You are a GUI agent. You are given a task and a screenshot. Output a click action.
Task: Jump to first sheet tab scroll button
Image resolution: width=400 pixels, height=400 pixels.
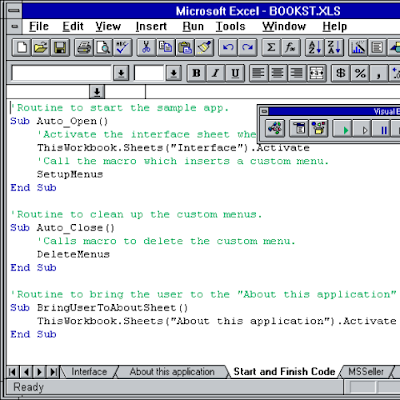13,372
